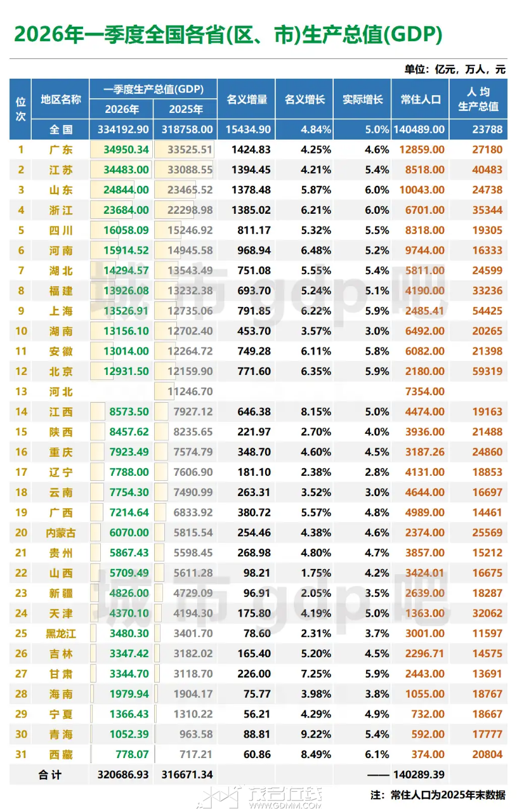Click the 名义增量 column header
The height and width of the screenshot is (812, 517).
pyautogui.click(x=247, y=99)
